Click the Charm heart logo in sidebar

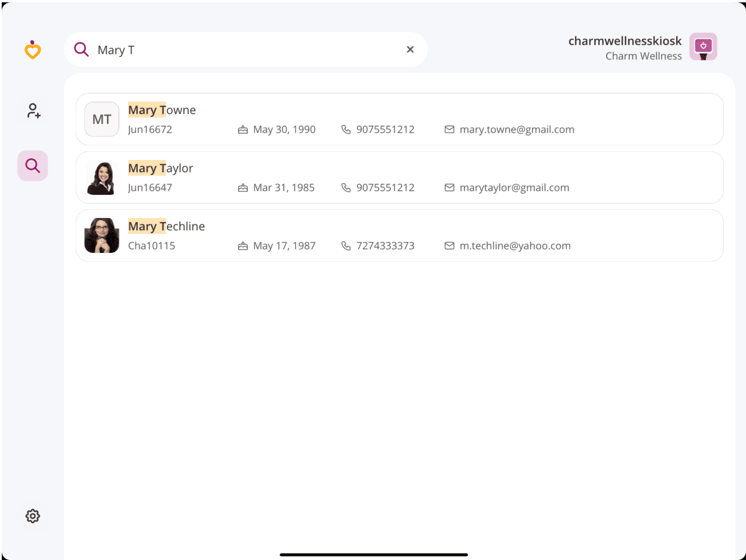(x=33, y=50)
